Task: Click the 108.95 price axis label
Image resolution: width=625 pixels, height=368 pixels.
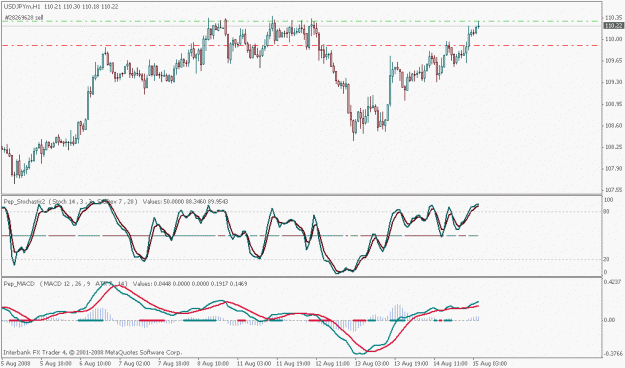Action: click(613, 104)
